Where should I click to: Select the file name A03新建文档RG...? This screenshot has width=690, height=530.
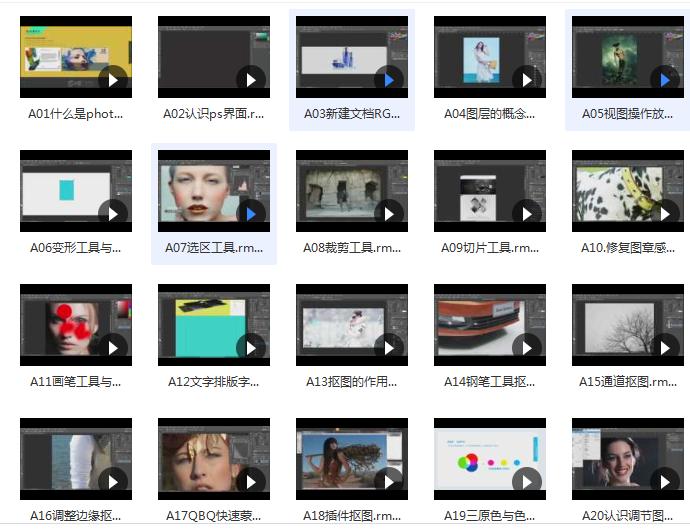352,114
